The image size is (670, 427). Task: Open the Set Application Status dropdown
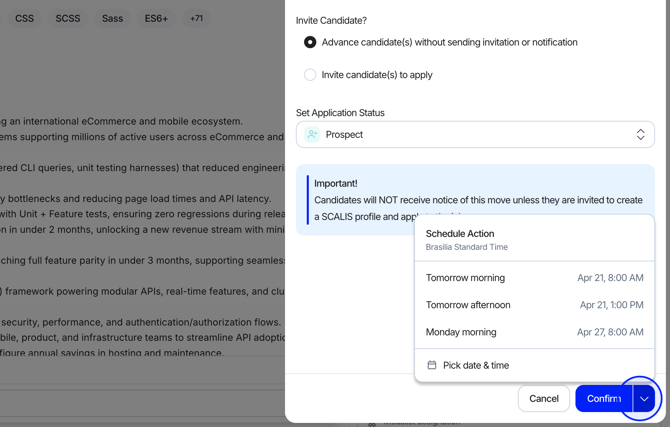(475, 135)
